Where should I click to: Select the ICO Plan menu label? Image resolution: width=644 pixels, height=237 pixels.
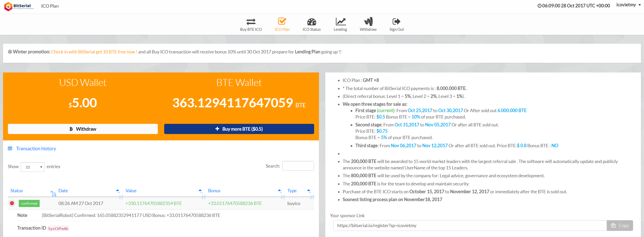coord(282,29)
